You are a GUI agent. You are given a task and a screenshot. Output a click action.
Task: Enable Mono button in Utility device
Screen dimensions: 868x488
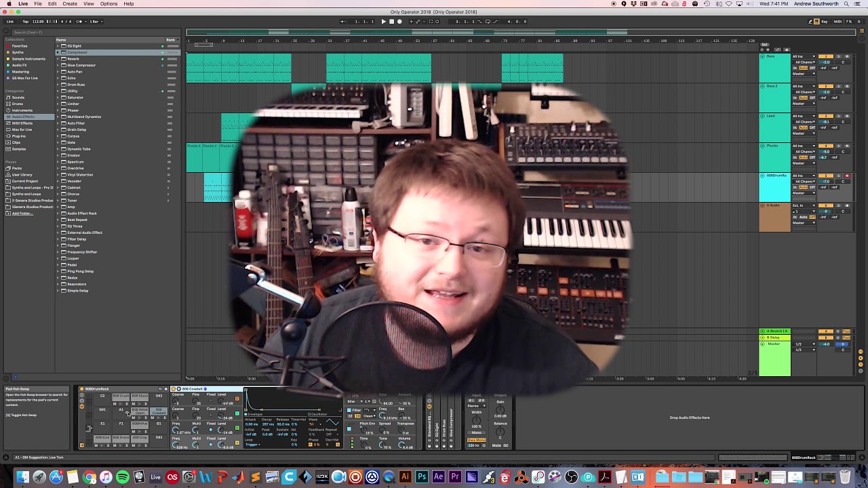point(476,432)
